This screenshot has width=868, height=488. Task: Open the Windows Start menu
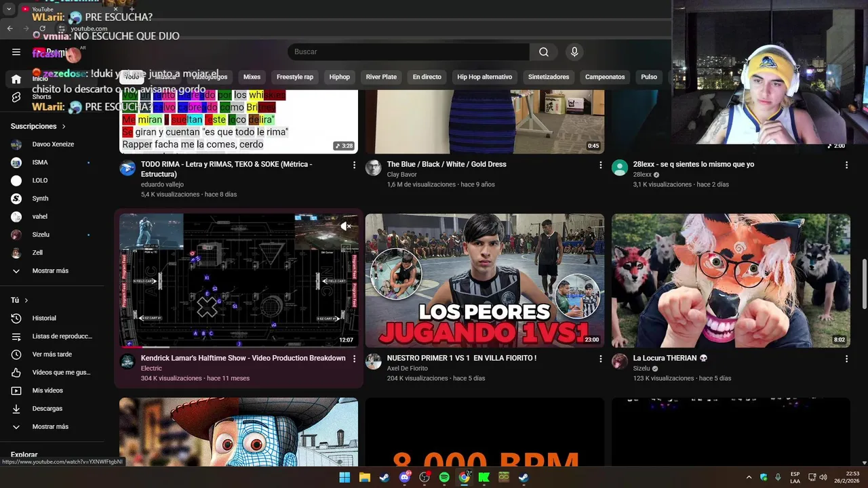click(344, 477)
